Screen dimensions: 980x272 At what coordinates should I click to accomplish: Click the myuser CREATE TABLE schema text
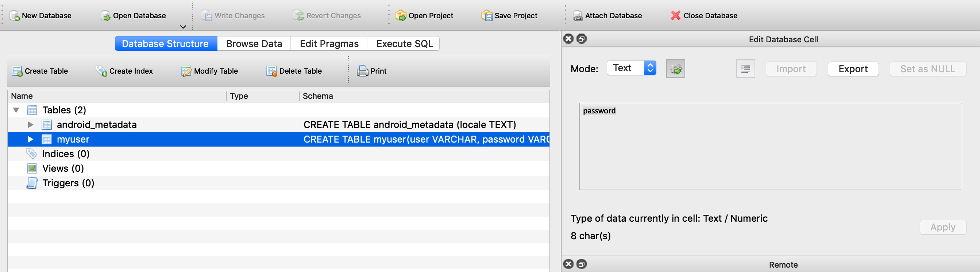point(426,139)
